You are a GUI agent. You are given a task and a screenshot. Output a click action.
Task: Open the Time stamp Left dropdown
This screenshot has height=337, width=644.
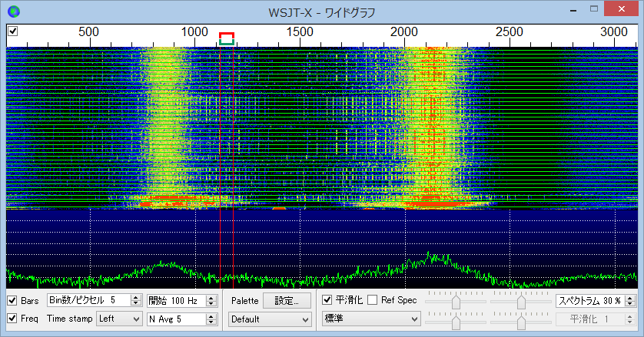pos(119,319)
